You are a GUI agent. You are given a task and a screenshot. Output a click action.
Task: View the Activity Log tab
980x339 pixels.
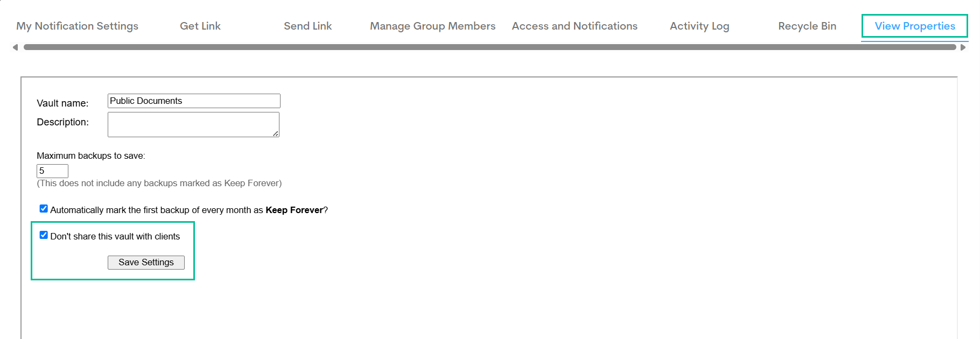pyautogui.click(x=699, y=26)
